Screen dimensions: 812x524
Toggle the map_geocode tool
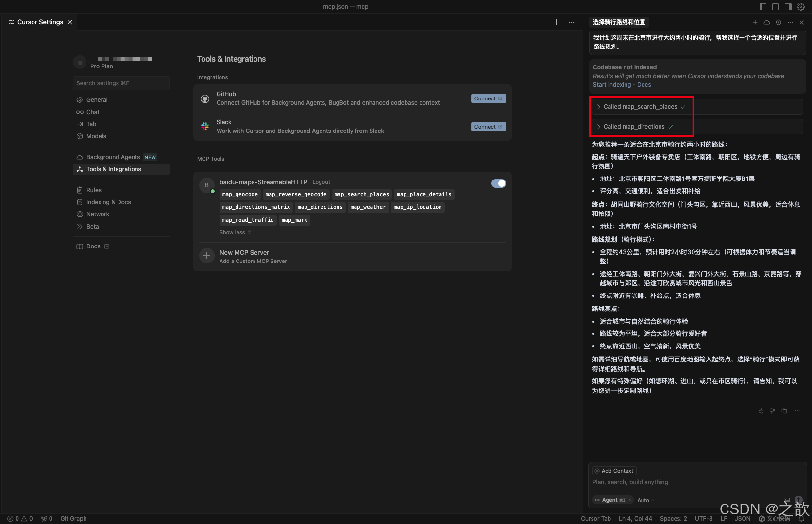240,195
